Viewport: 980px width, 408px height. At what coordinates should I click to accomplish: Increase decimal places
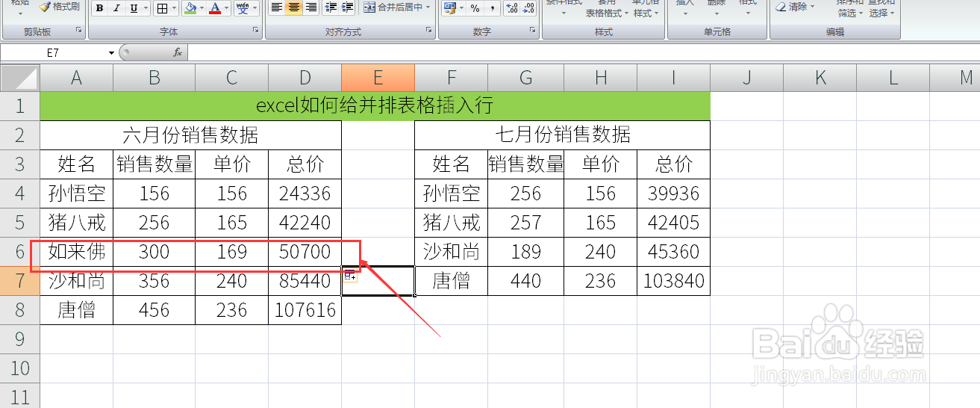point(511,8)
